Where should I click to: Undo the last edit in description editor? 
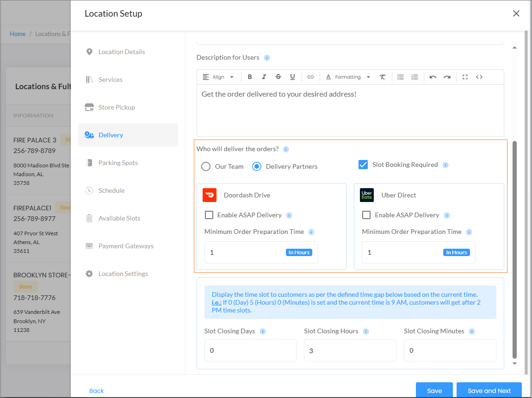(433, 77)
